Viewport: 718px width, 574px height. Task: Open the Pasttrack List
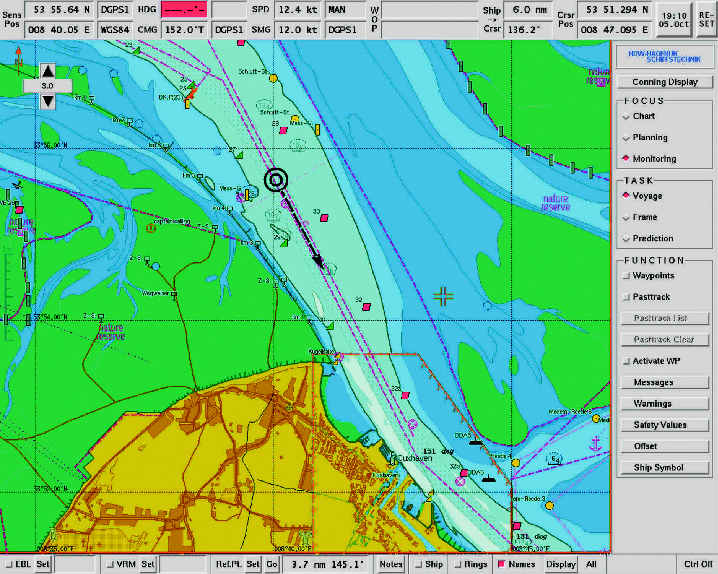click(x=665, y=318)
